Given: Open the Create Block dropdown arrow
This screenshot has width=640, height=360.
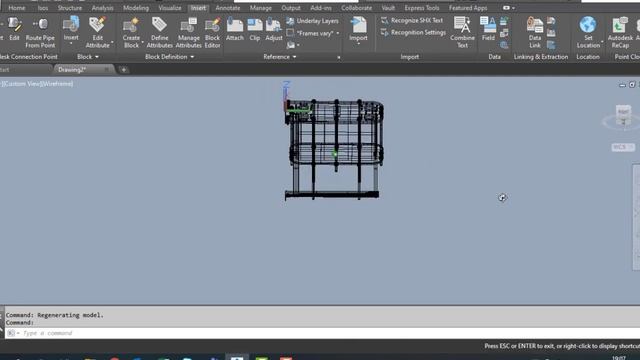Looking at the screenshot, I should (x=142, y=42).
